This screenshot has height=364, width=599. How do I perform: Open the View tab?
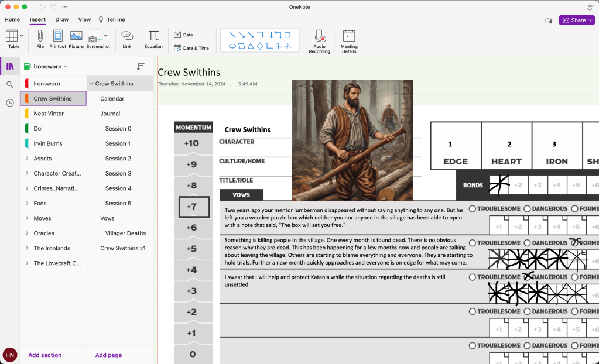pyautogui.click(x=84, y=19)
